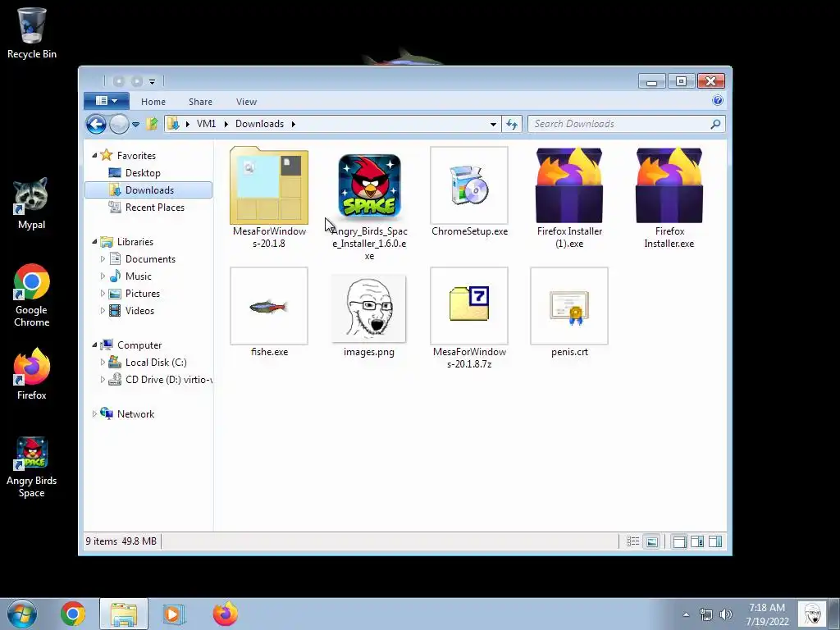This screenshot has width=840, height=630.
Task: Expand the Network tree node
Action: 94,413
